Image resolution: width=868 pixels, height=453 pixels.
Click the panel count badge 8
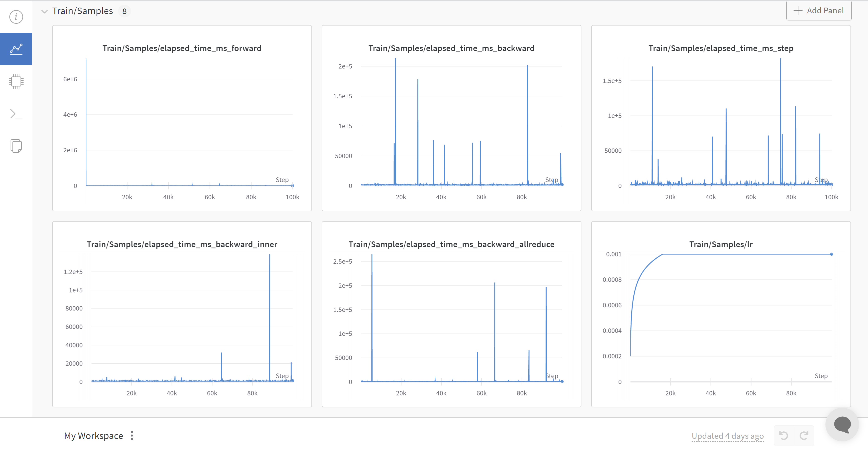pos(124,11)
